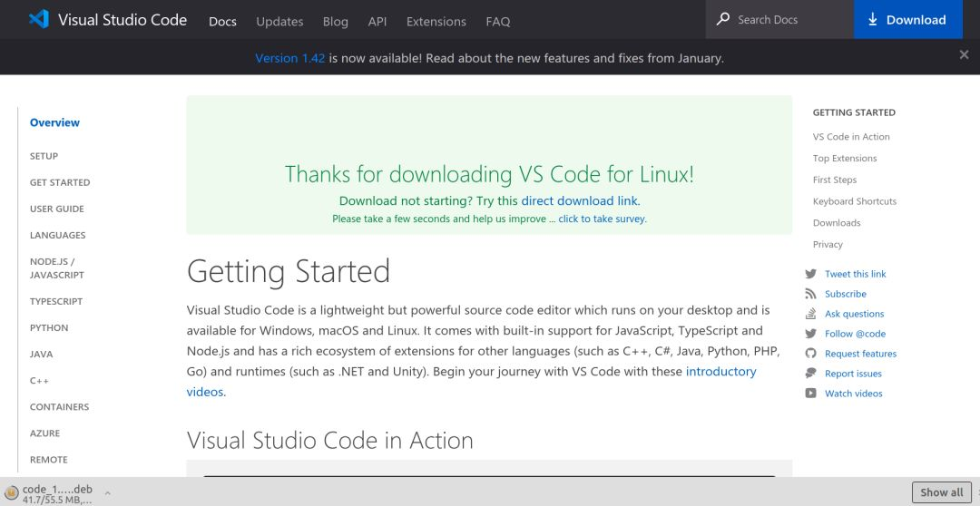Image resolution: width=980 pixels, height=506 pixels.
Task: Expand the PYTHON sidebar section
Action: pyautogui.click(x=49, y=327)
